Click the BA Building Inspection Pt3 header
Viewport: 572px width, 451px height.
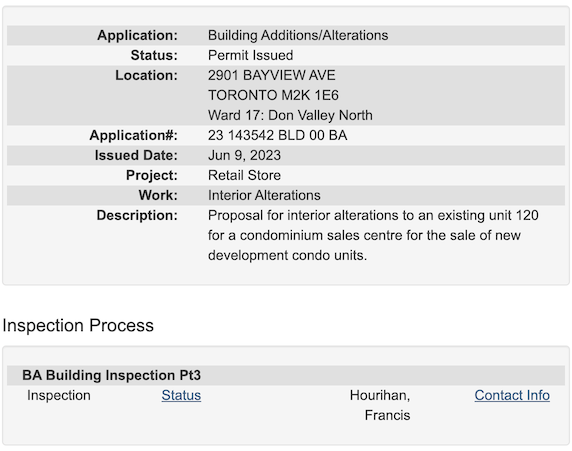pyautogui.click(x=111, y=375)
